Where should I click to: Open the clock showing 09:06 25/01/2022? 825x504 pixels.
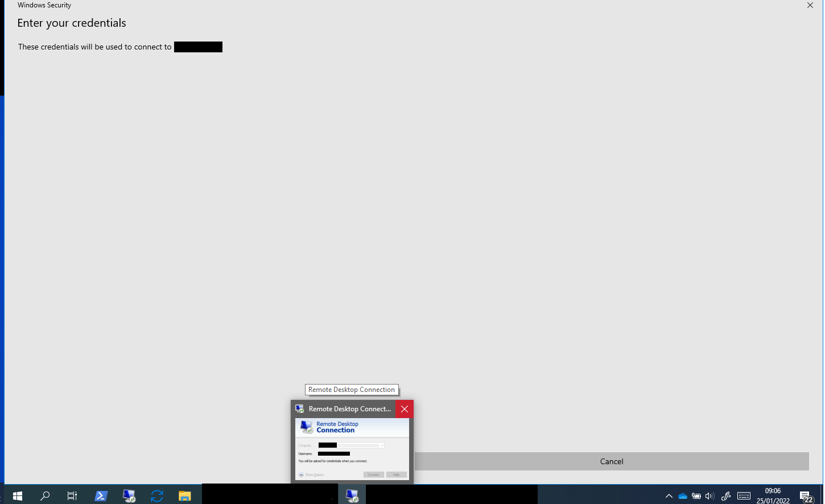[x=773, y=495]
